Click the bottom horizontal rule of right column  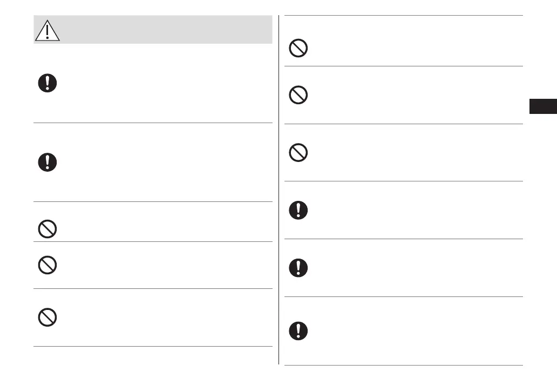403,366
